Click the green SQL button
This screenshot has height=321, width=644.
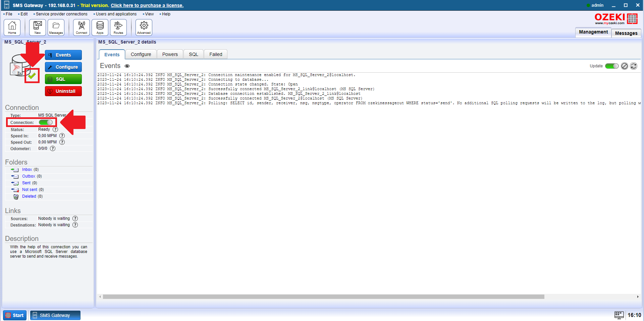click(x=63, y=79)
